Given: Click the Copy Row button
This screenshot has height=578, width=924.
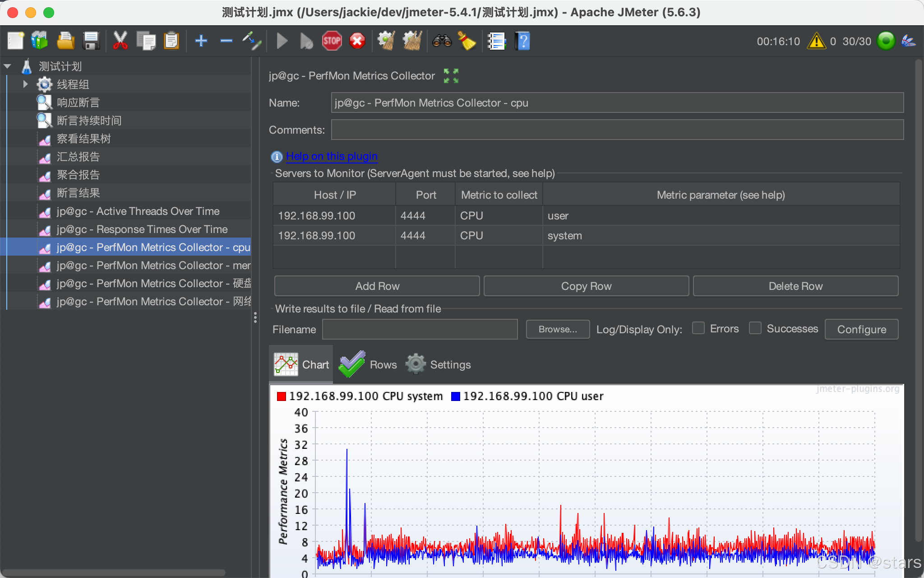Looking at the screenshot, I should [x=586, y=286].
